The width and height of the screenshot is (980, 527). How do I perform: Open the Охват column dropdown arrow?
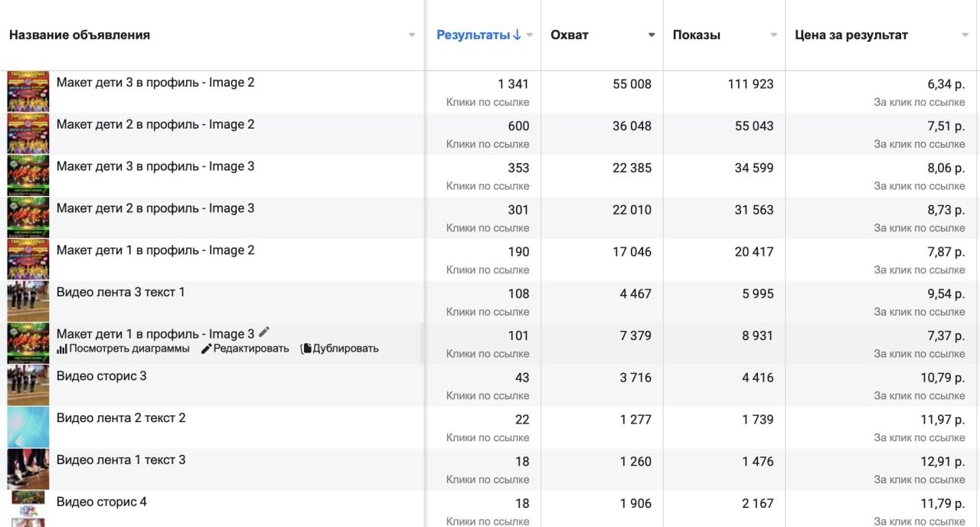pos(652,35)
